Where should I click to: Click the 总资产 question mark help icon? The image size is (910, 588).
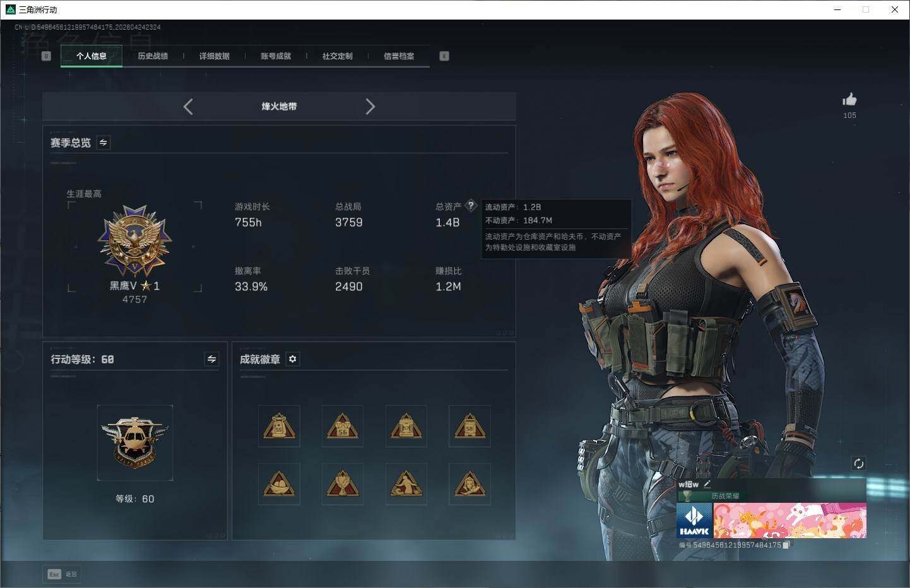[x=471, y=206]
